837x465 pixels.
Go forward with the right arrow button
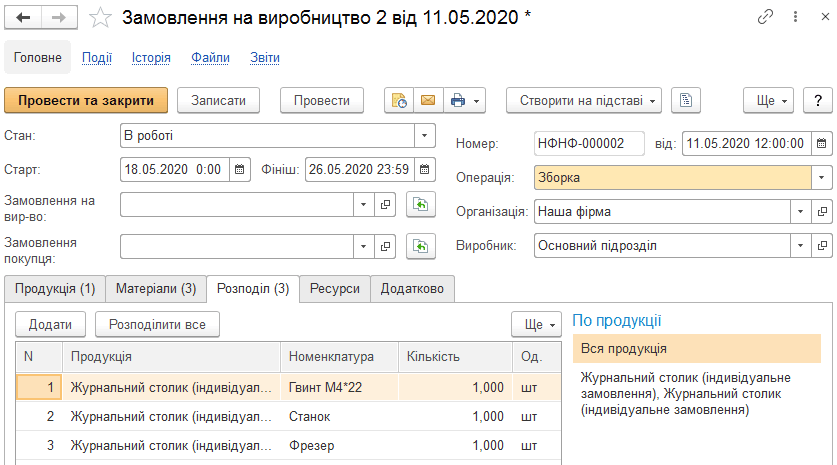pos(59,18)
